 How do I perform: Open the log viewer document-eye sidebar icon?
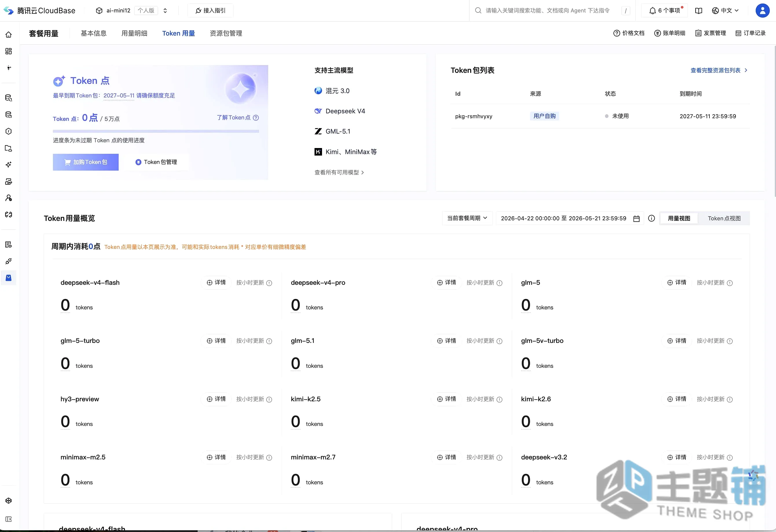point(9,245)
